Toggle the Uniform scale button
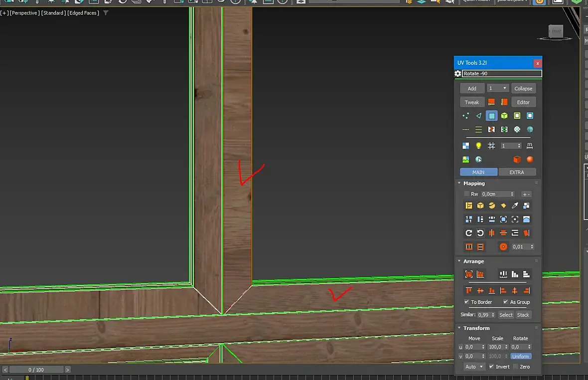Viewport: 588px width, 380px height. [x=521, y=357]
